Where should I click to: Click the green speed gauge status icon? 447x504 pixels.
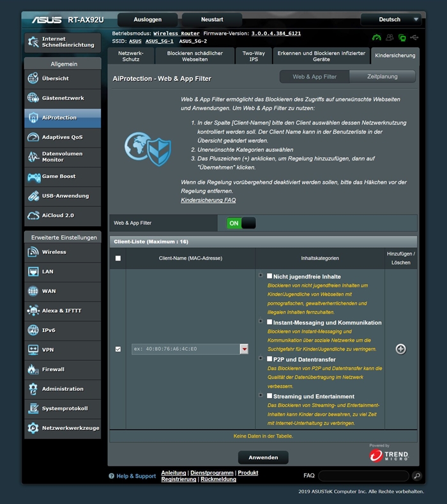[x=377, y=38]
